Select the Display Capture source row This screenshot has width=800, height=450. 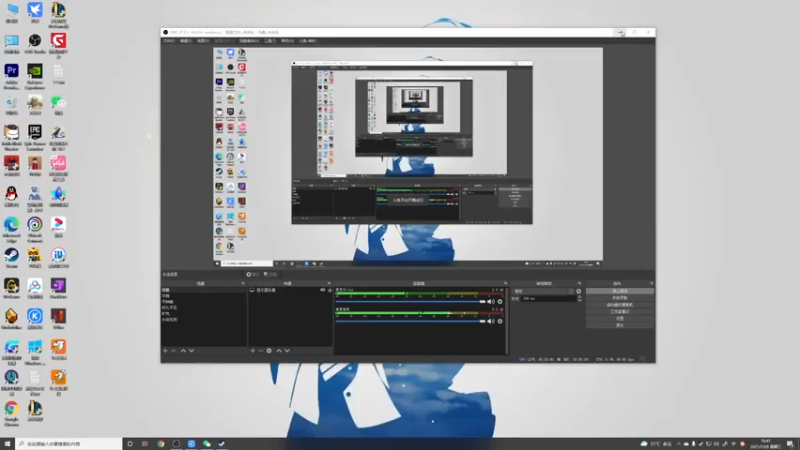(x=290, y=290)
